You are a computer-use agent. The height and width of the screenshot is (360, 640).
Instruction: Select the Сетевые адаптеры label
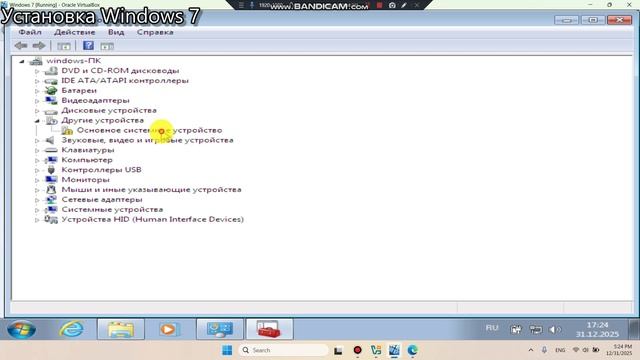click(x=102, y=200)
